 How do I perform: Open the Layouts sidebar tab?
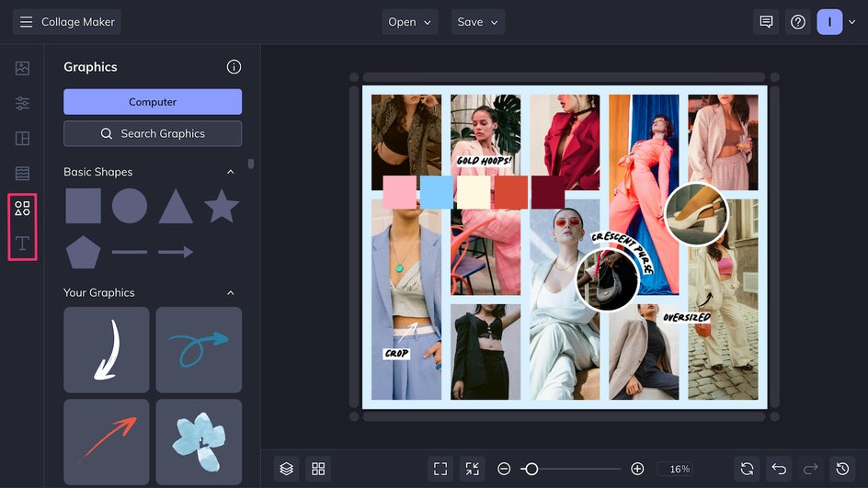pos(22,139)
